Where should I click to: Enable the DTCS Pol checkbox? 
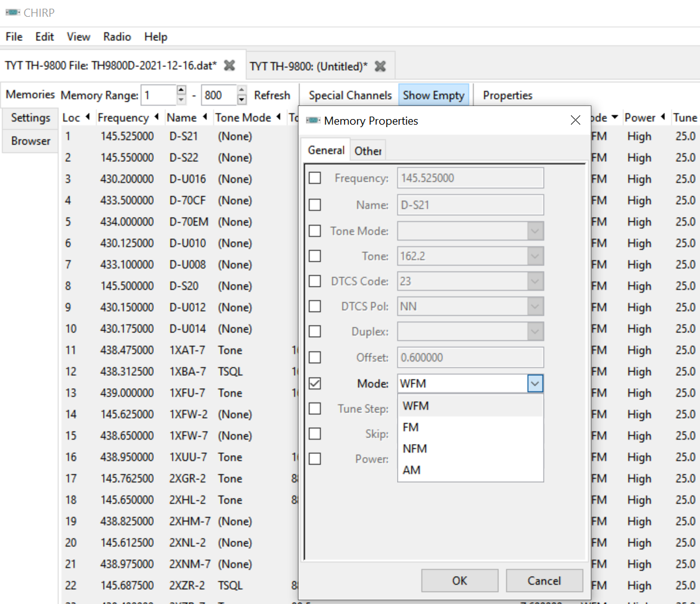tap(315, 306)
